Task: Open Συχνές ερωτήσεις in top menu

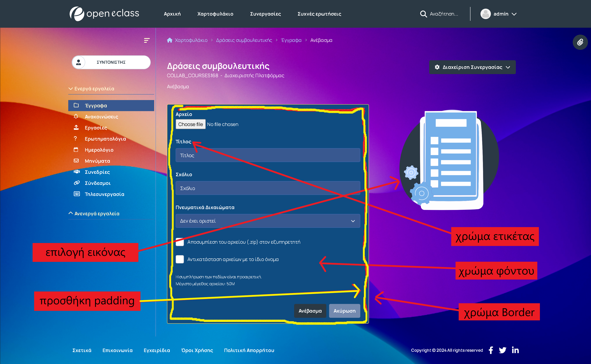Action: pos(319,14)
